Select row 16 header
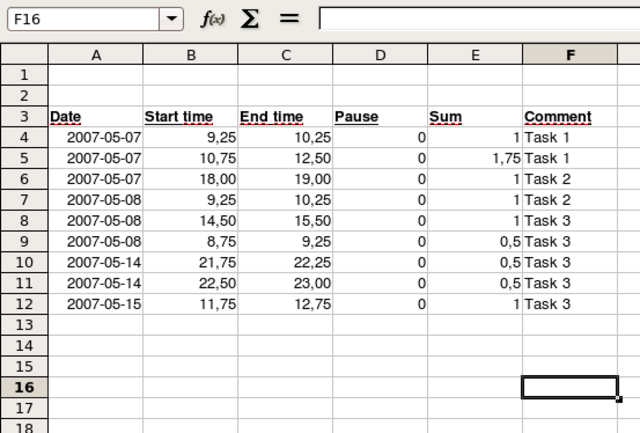The width and height of the screenshot is (640, 433). pos(24,387)
